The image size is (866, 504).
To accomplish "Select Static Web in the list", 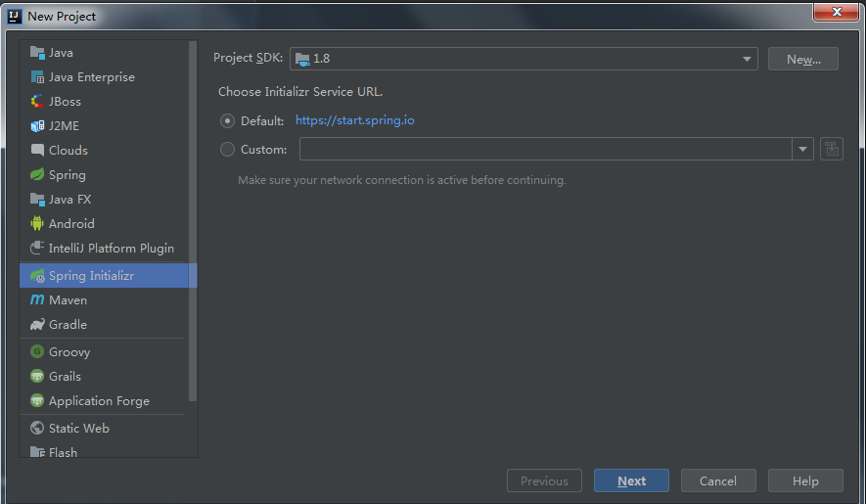I will [x=104, y=428].
